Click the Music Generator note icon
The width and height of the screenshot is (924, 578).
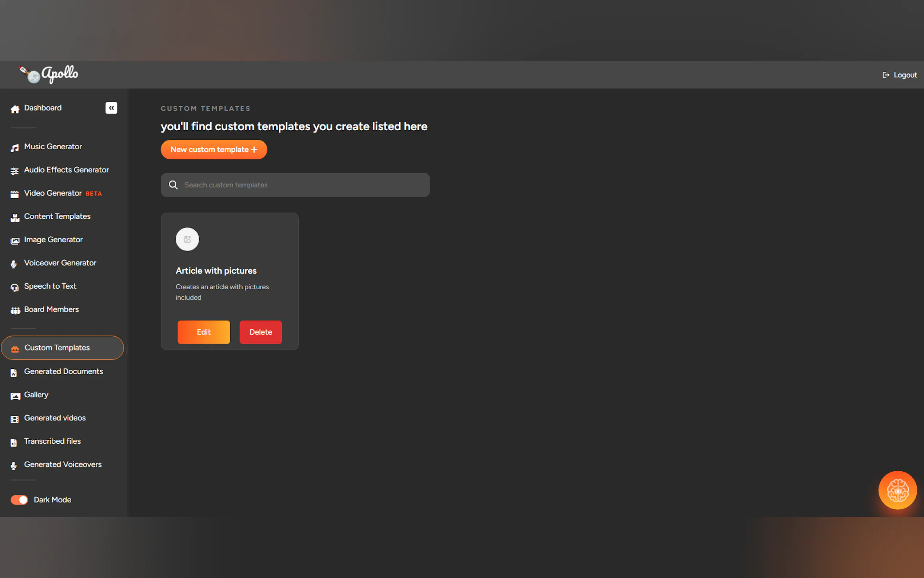coord(15,147)
